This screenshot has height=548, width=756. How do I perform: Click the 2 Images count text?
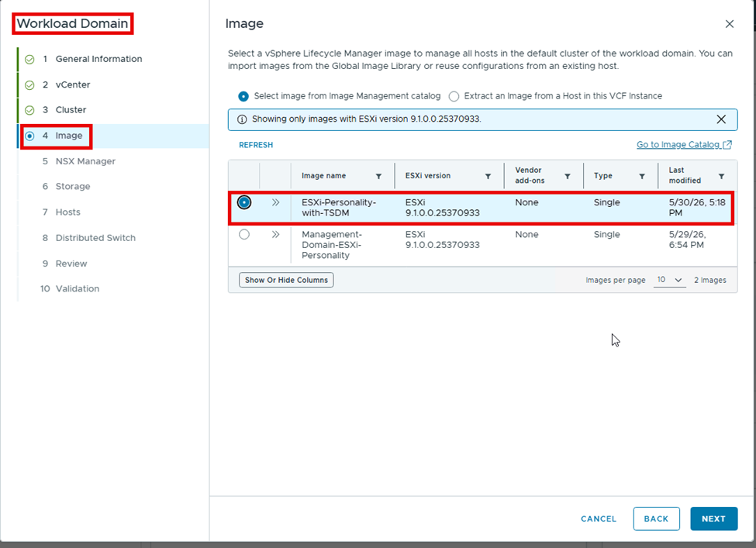tap(710, 281)
